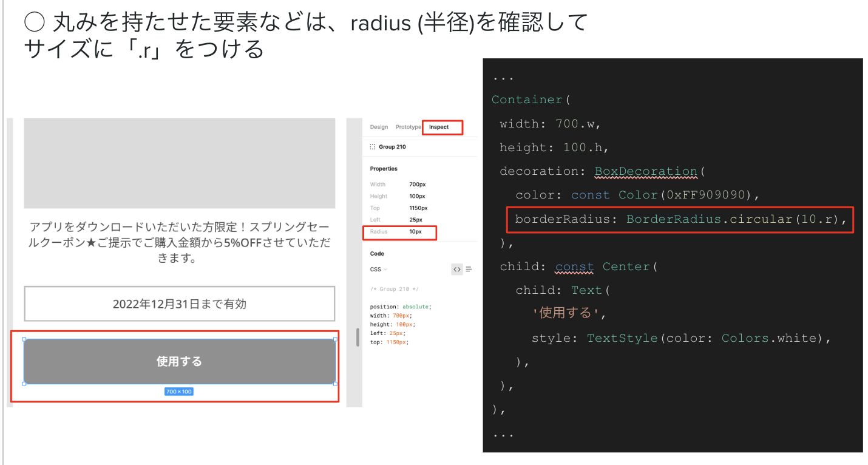Click the '/* Group 210 */' comment line

click(x=395, y=290)
